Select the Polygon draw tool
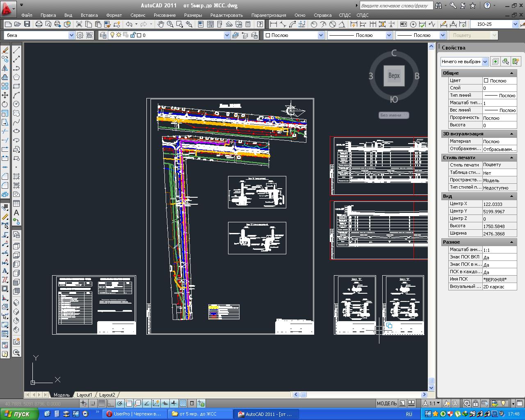 [16, 77]
